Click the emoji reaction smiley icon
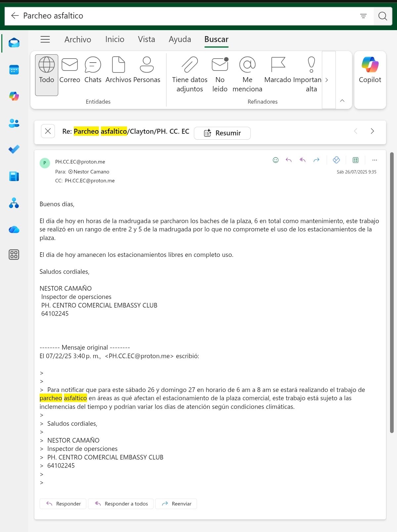 276,160
